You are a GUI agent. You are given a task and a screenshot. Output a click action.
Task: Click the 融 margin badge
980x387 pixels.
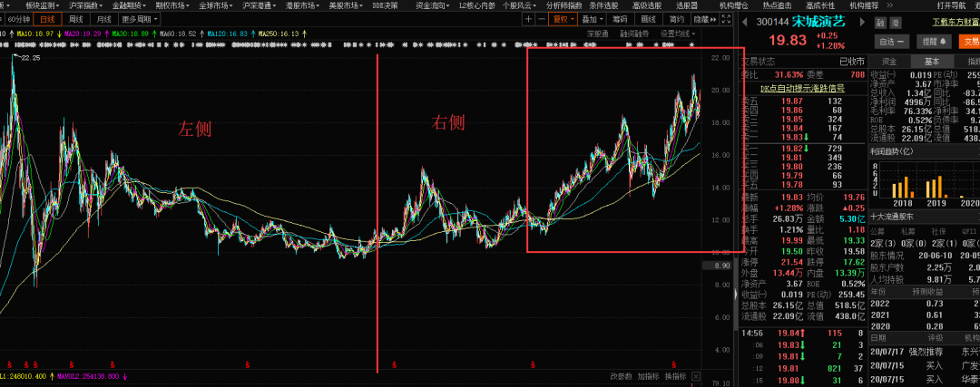click(880, 23)
